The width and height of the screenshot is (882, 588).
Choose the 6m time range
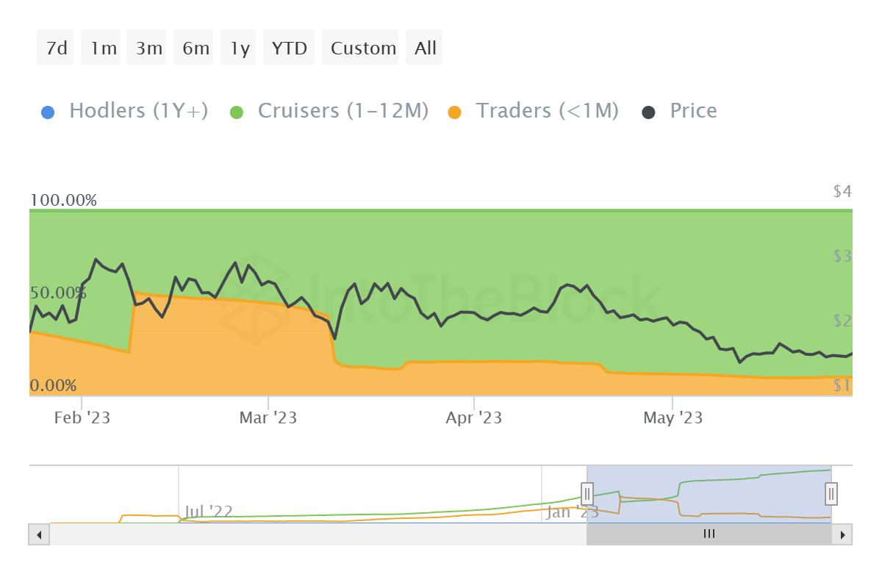tap(196, 49)
